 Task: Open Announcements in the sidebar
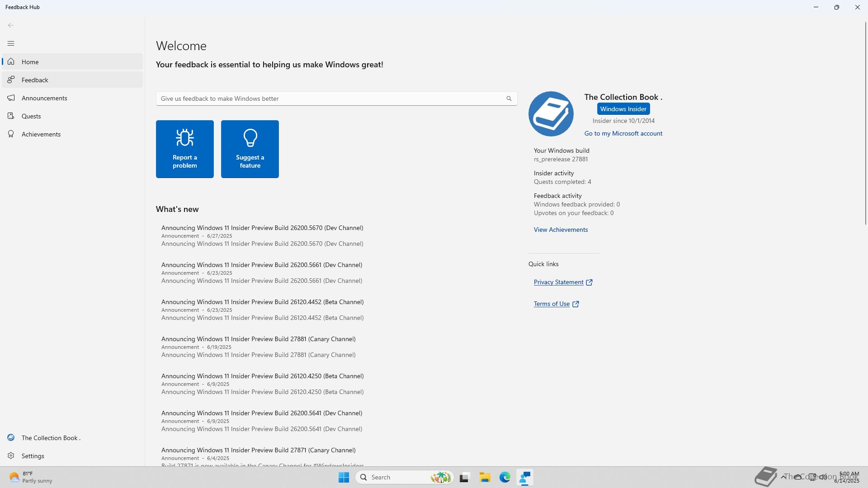pyautogui.click(x=44, y=98)
